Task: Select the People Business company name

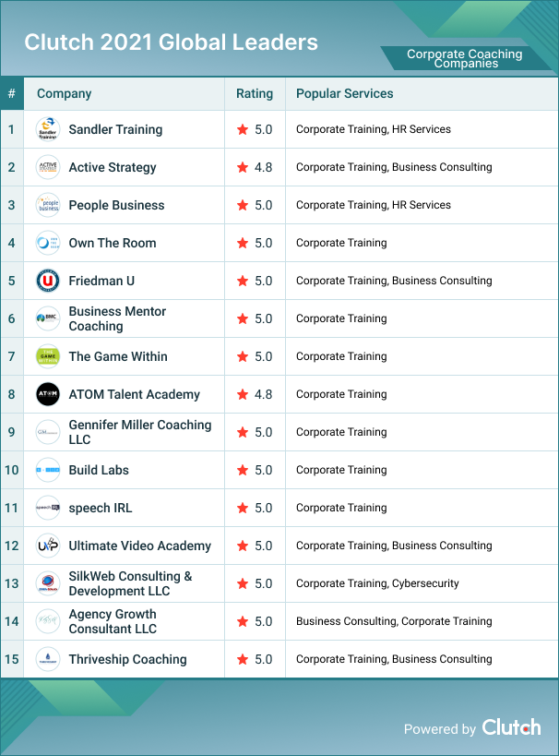Action: coord(116,206)
